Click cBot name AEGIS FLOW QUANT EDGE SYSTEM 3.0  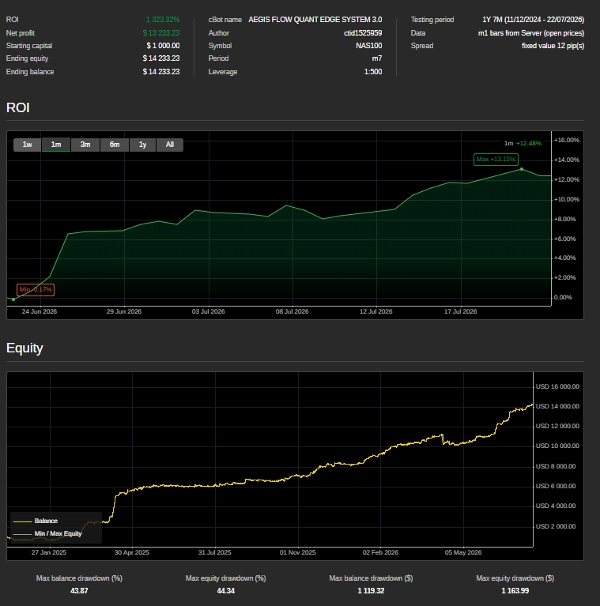click(x=315, y=19)
